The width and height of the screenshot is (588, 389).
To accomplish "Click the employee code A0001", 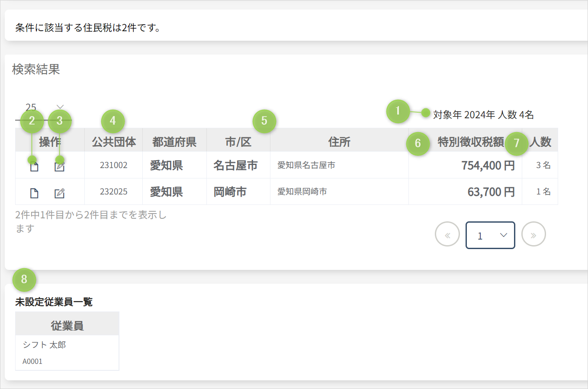I will (32, 361).
